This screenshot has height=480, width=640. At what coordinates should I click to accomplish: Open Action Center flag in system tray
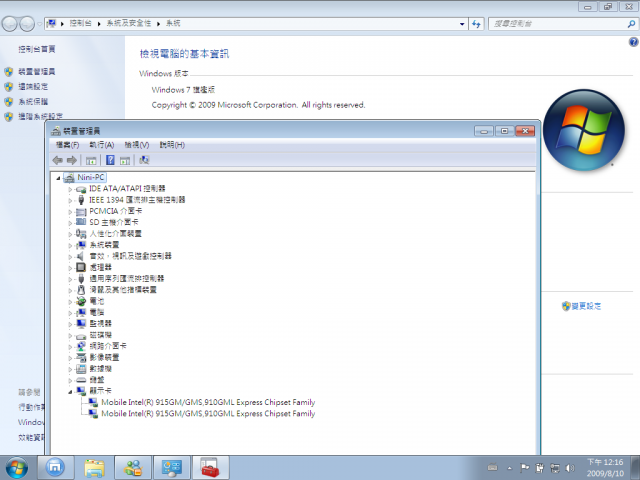point(524,468)
